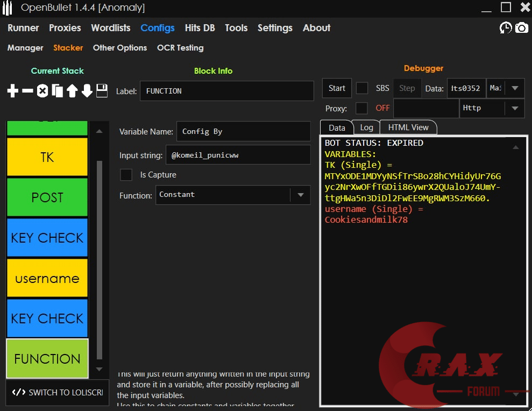
Task: Save the config with floppy disk icon
Action: coord(102,91)
